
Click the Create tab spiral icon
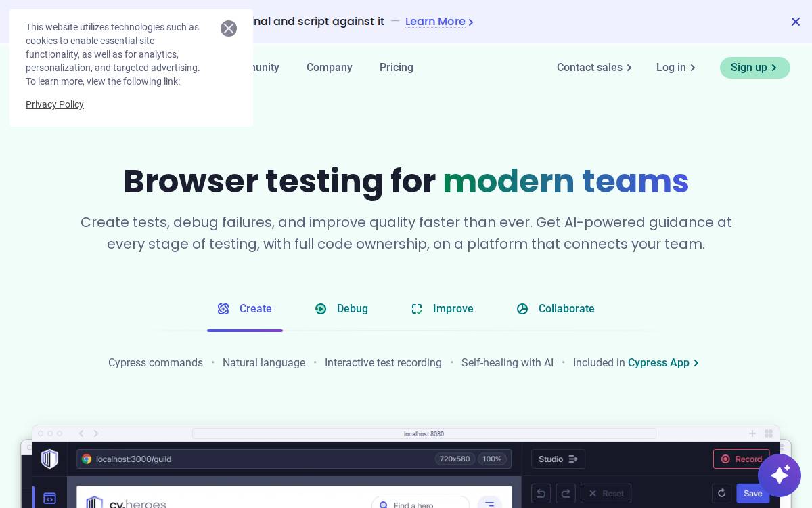point(223,309)
